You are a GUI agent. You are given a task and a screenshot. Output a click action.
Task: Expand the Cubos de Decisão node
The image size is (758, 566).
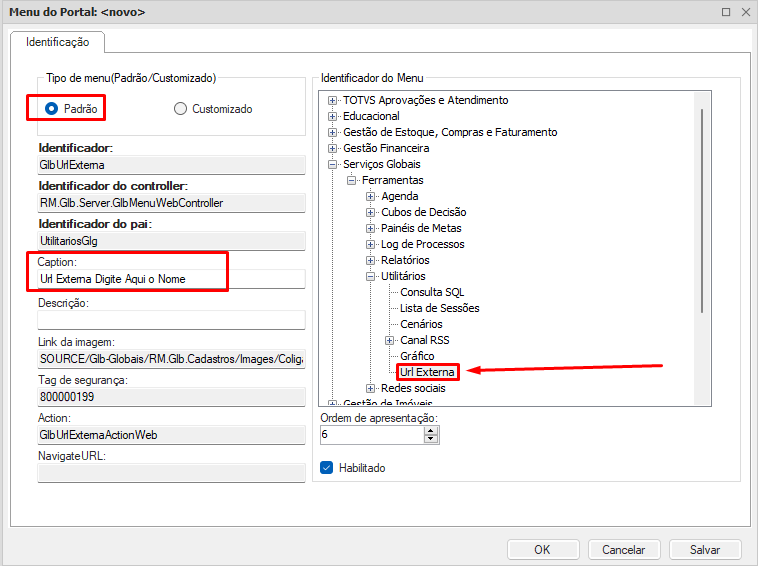click(370, 212)
